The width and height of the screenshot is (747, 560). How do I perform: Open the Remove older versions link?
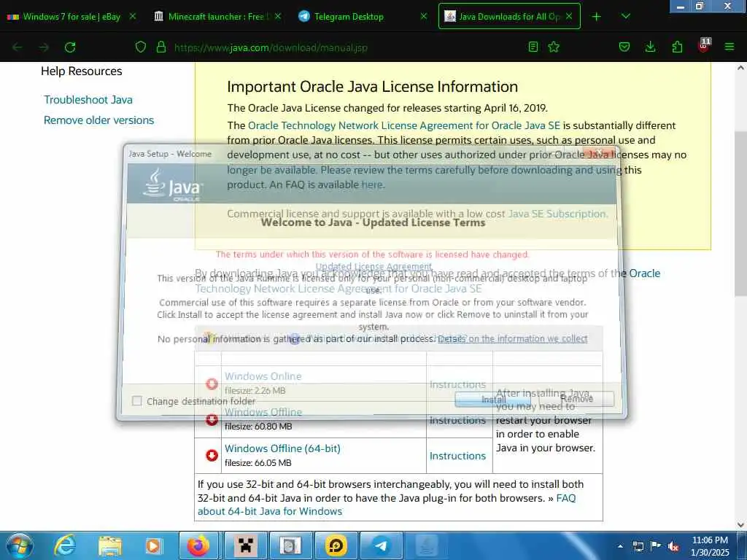tap(98, 120)
